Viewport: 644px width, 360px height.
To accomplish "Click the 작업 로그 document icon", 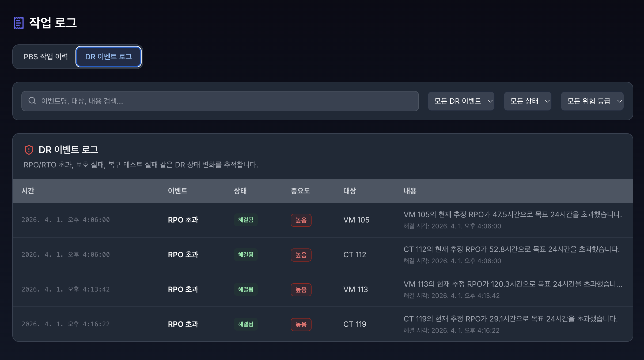I will (19, 23).
